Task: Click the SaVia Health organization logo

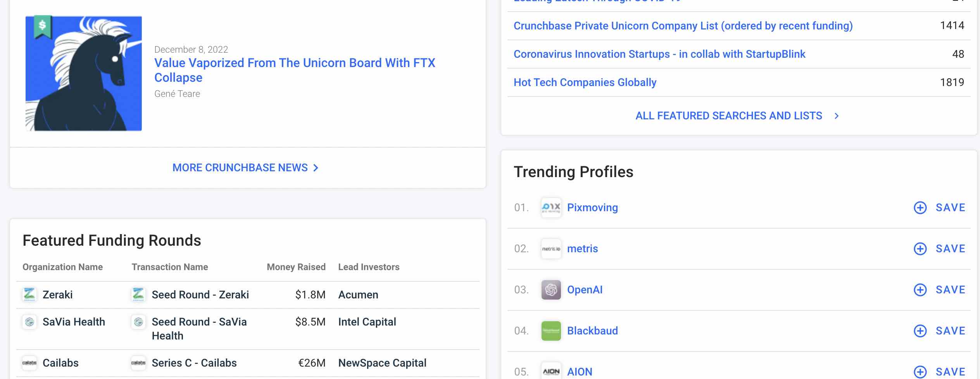Action: [x=29, y=322]
